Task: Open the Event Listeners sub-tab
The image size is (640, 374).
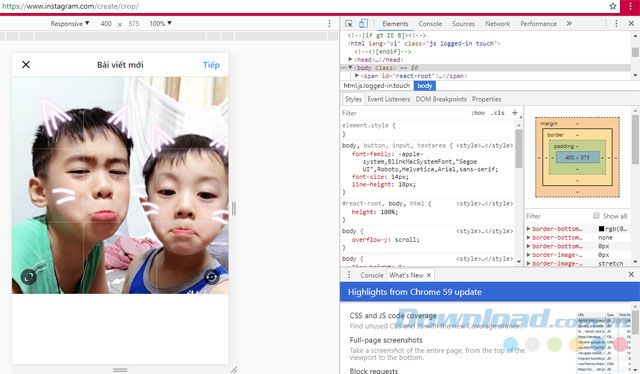Action: coord(389,99)
